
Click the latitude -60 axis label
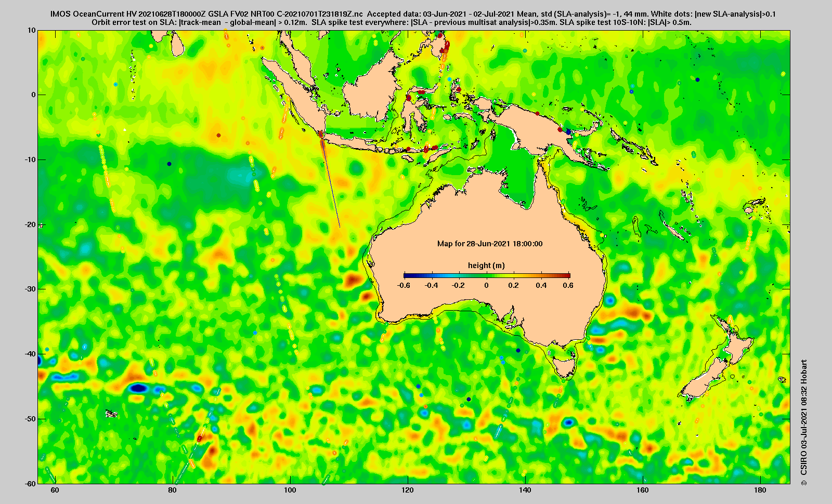(x=30, y=483)
